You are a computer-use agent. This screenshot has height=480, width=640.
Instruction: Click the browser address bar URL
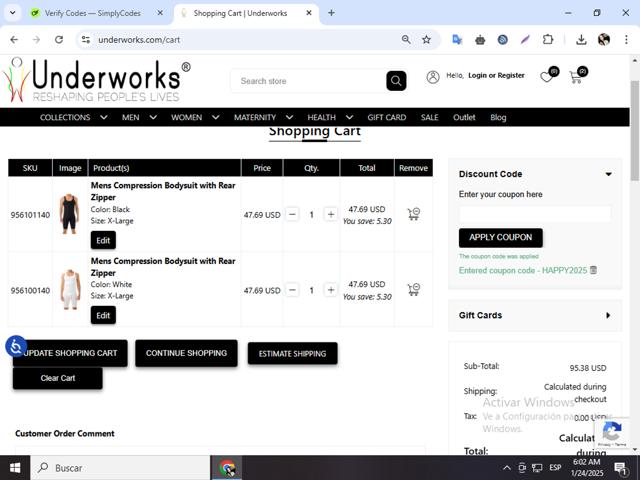[139, 40]
